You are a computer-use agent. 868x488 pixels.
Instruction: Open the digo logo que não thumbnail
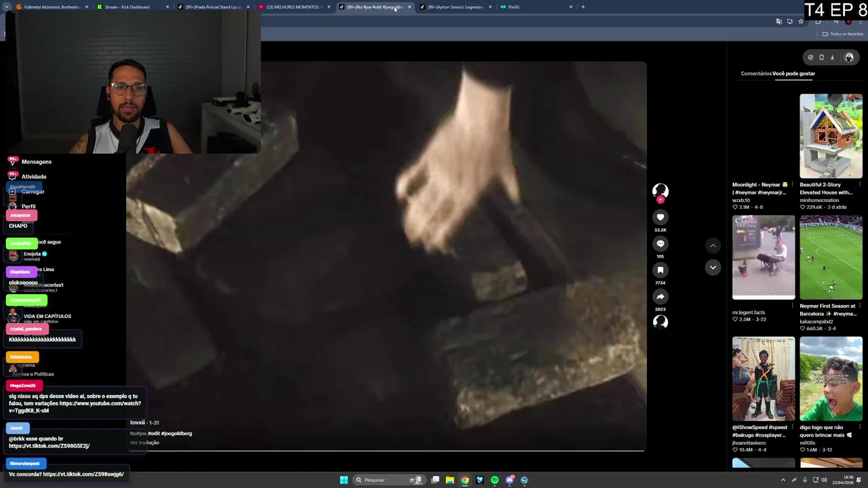[831, 379]
